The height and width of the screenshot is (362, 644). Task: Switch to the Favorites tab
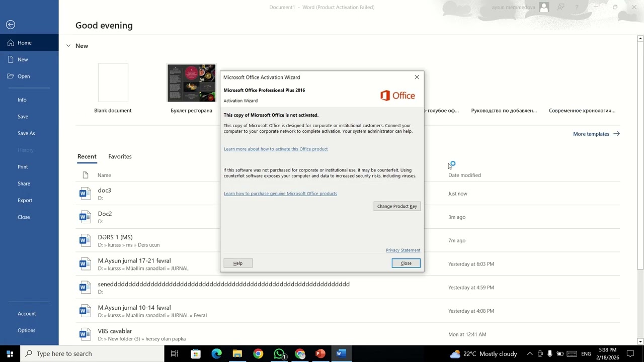click(120, 156)
